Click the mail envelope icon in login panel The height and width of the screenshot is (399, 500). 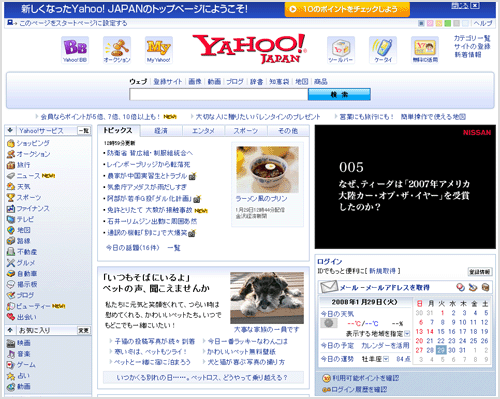point(329,287)
